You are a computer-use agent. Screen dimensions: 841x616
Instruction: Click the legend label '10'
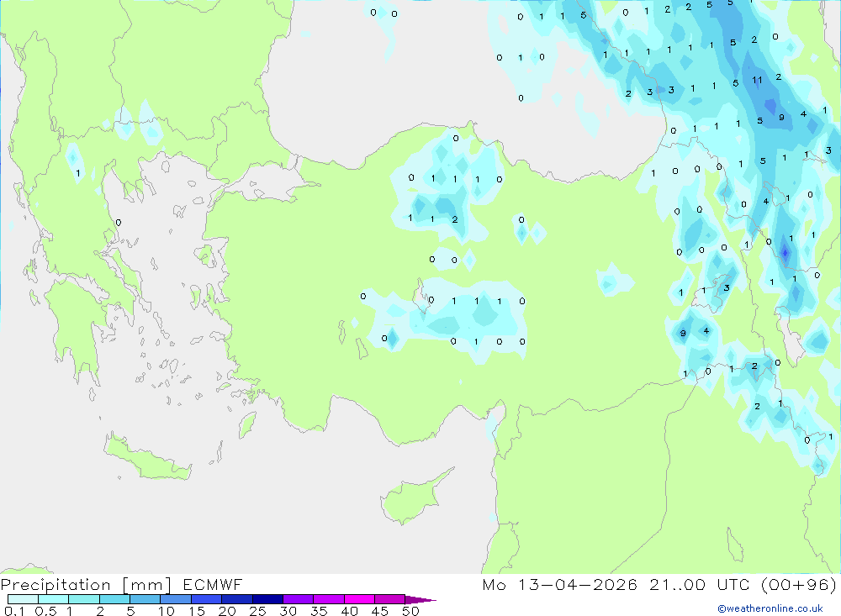(167, 611)
